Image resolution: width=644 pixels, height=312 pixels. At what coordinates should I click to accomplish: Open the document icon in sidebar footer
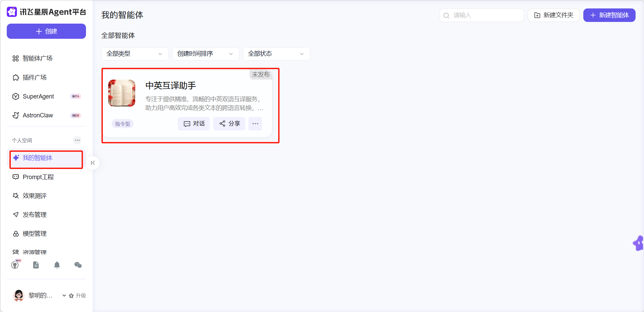coord(36,265)
